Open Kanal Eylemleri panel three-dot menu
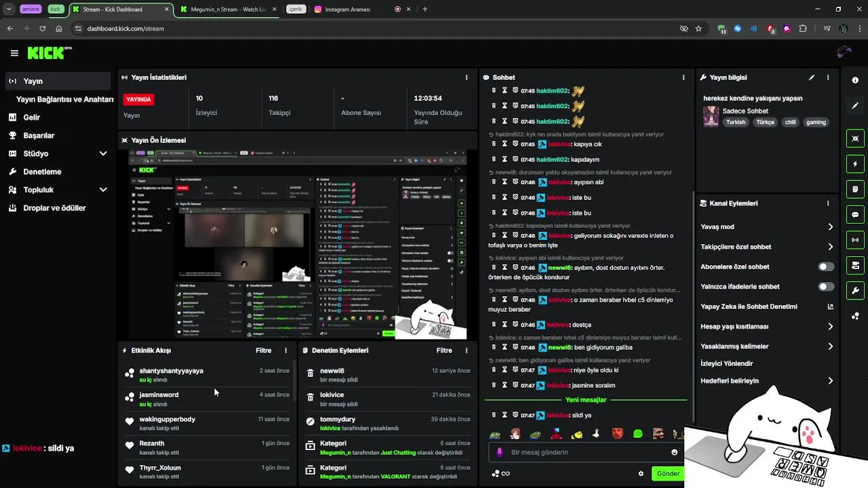 coord(828,203)
